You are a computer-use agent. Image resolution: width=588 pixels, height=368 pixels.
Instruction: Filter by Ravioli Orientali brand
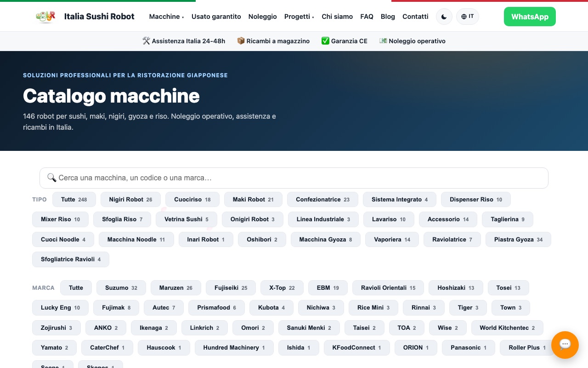pos(388,288)
